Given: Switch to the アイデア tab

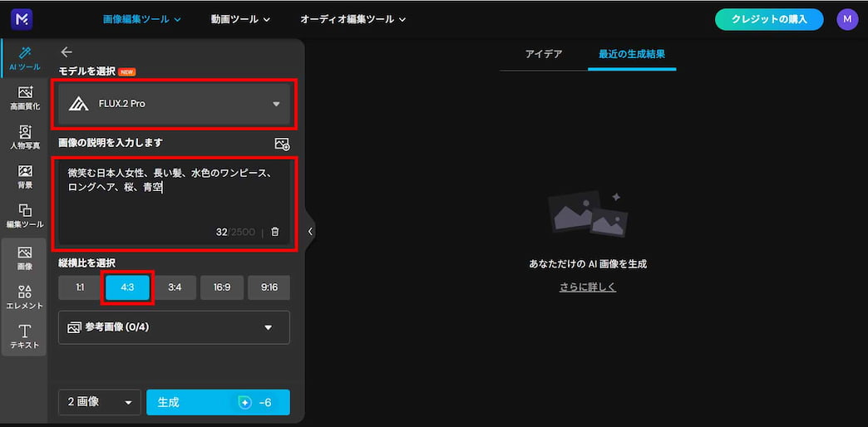Looking at the screenshot, I should pos(544,54).
